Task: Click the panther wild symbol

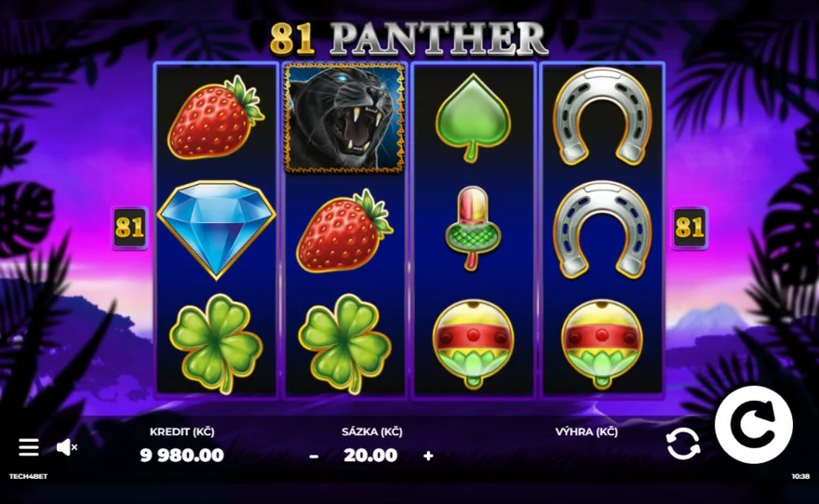Action: tap(344, 118)
